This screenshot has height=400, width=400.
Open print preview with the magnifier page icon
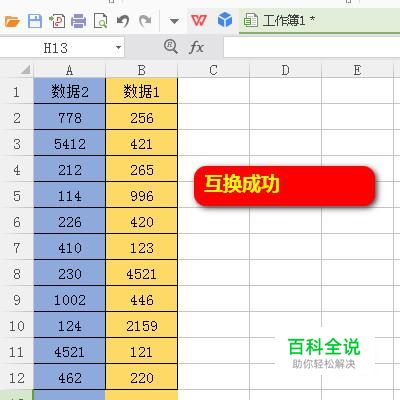[101, 21]
